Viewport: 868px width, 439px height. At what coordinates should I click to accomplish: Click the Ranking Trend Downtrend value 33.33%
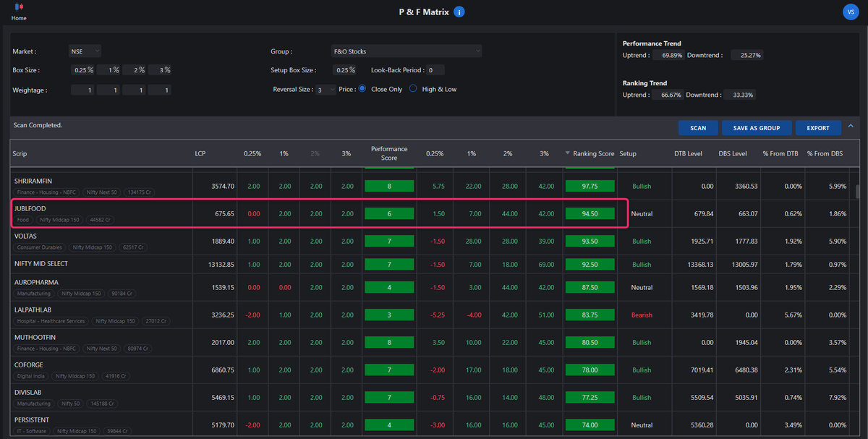[x=739, y=95]
